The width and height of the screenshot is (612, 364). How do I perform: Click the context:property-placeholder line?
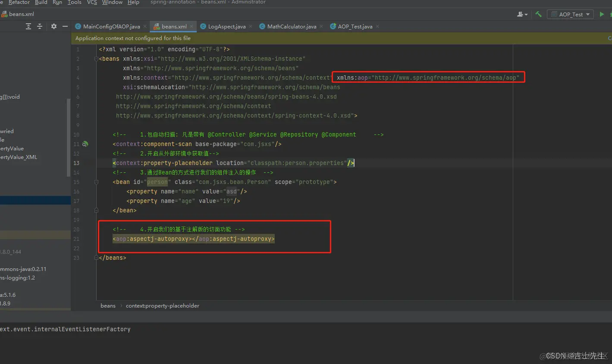[x=233, y=163]
